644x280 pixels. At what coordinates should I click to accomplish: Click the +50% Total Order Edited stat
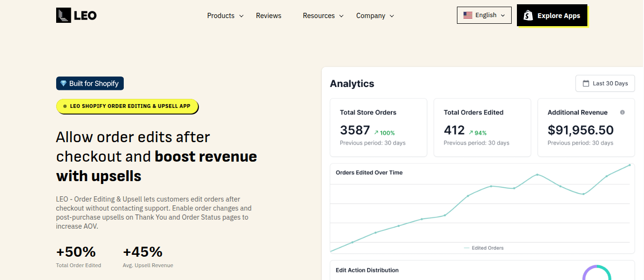[79, 256]
